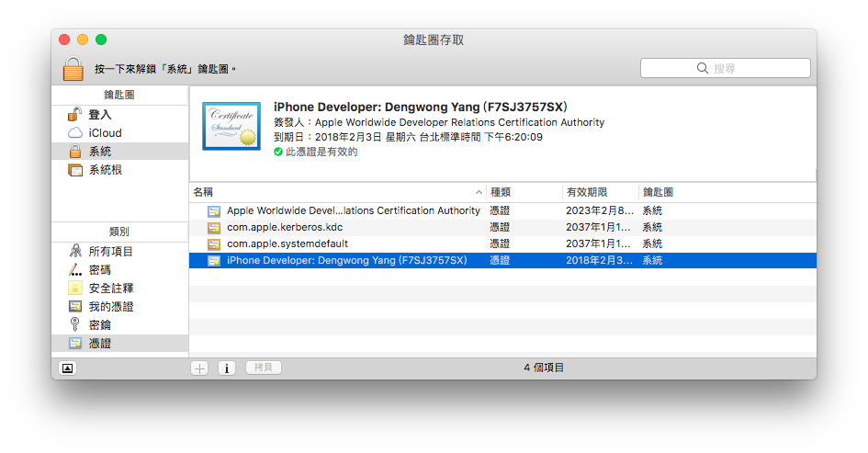Click the 4 個項目 status text
The image size is (868, 453).
point(544,368)
